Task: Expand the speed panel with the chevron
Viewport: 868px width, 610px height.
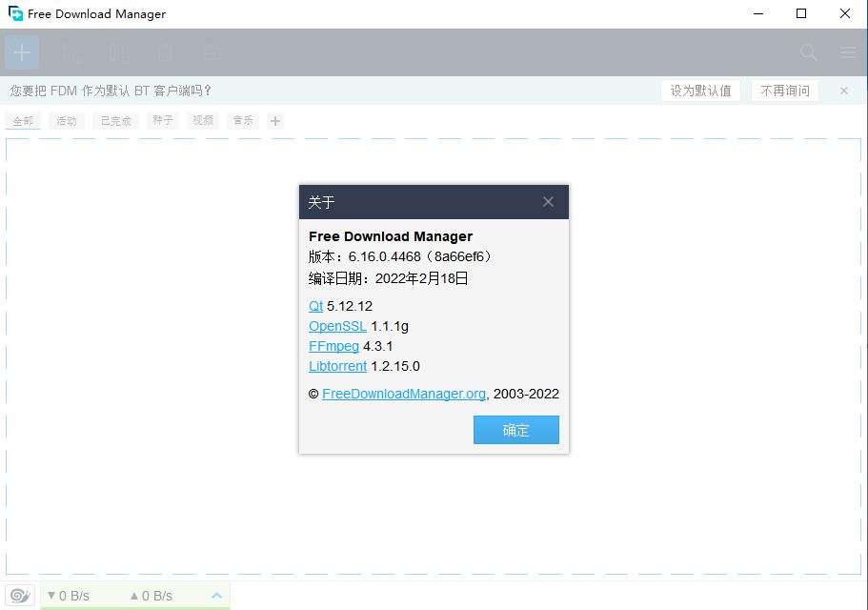Action: point(216,595)
